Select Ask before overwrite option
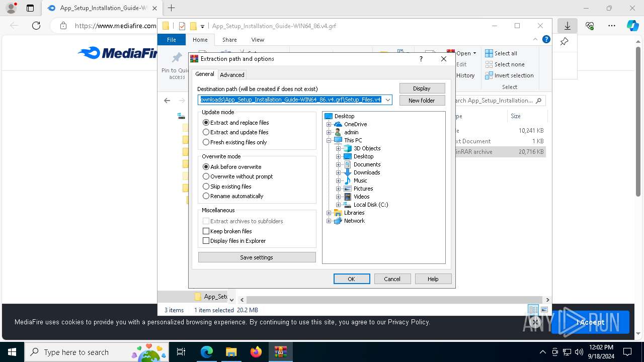This screenshot has height=362, width=644. click(x=232, y=167)
